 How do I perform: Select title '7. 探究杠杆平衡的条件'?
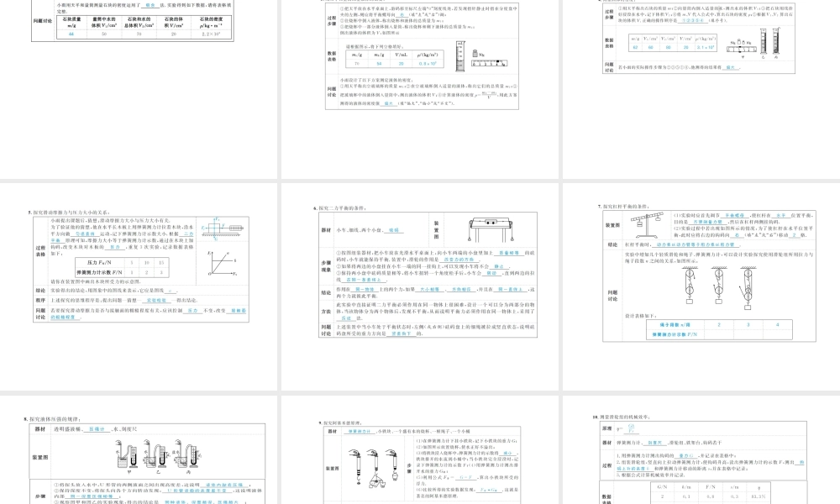(x=625, y=206)
